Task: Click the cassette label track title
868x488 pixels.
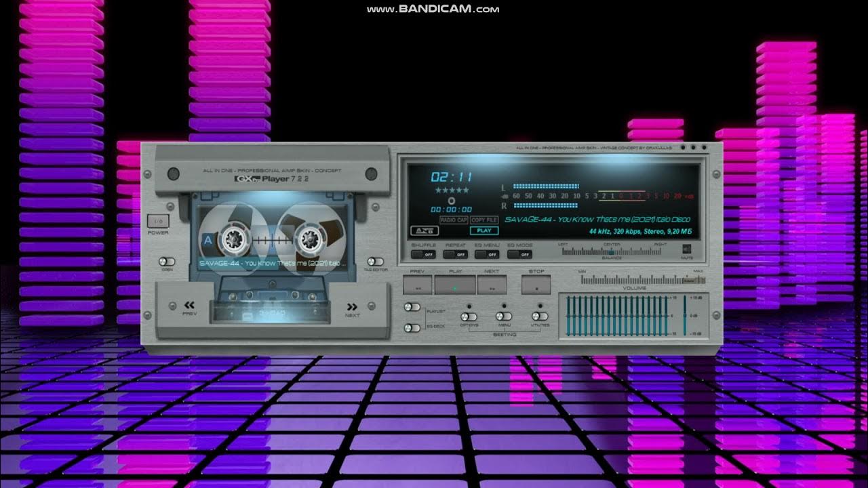Action: coord(273,263)
